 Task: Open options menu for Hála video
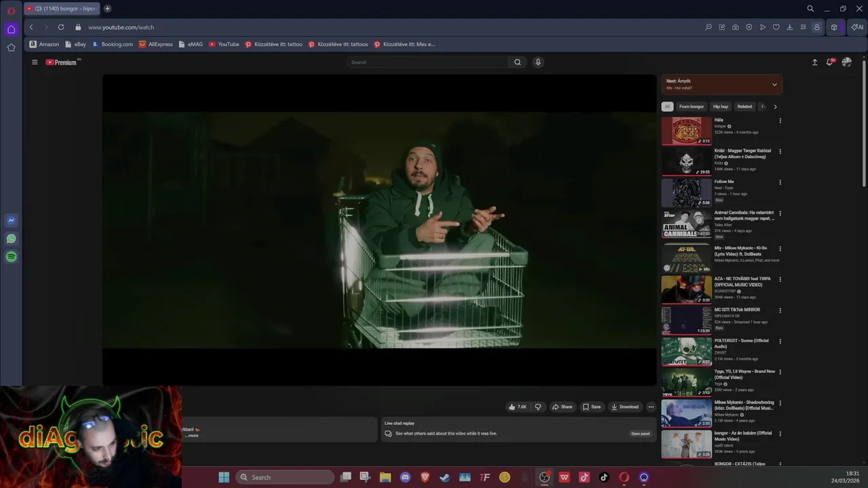(780, 121)
